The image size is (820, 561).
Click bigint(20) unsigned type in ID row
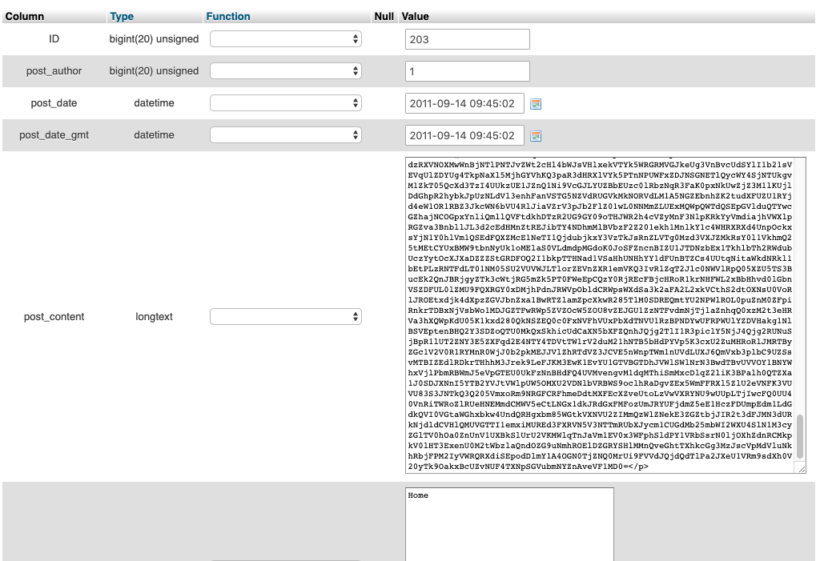(x=154, y=39)
